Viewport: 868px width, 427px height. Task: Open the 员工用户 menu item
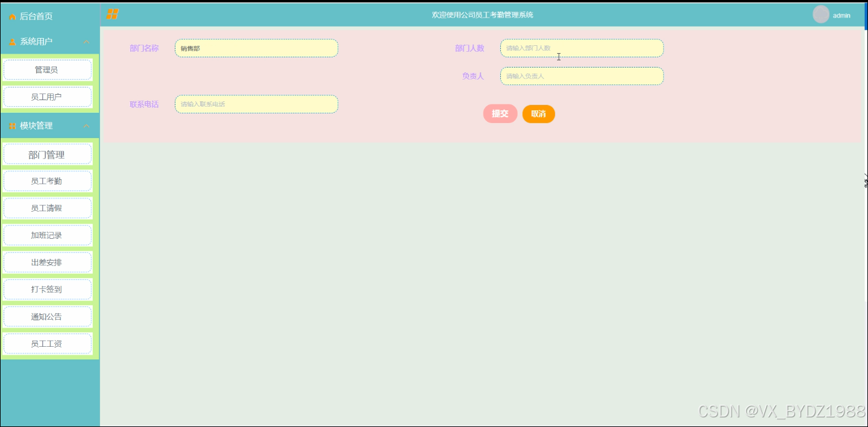click(47, 96)
